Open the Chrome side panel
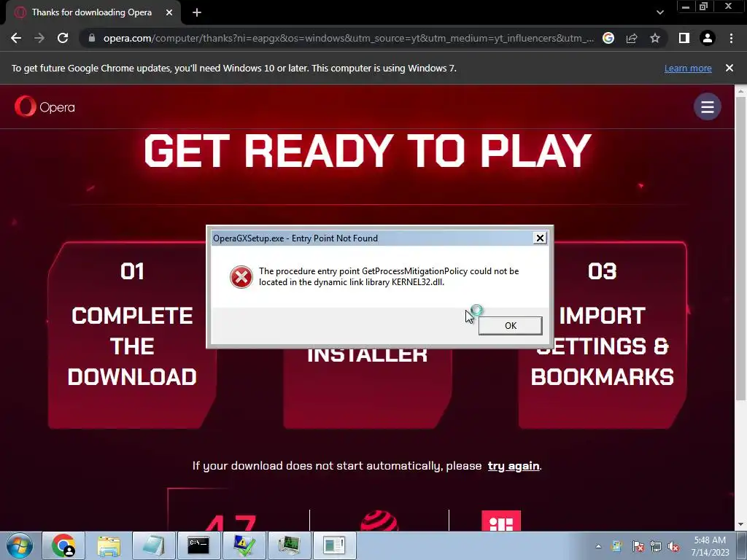 pos(684,38)
